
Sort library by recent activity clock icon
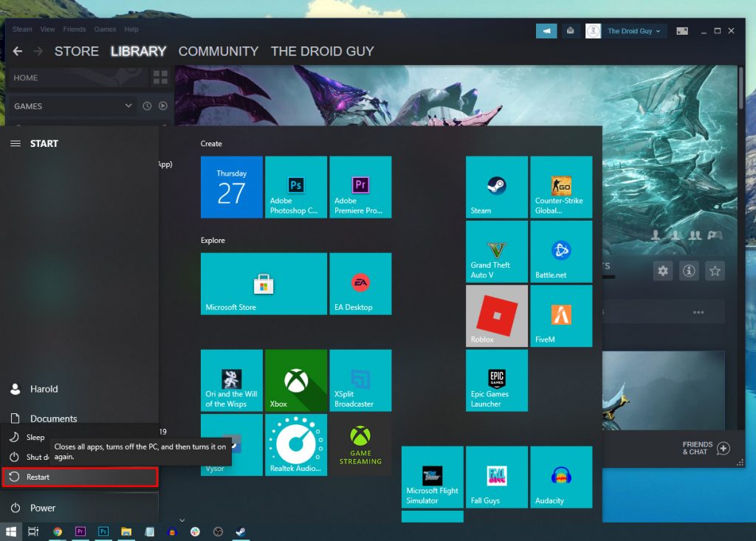147,106
